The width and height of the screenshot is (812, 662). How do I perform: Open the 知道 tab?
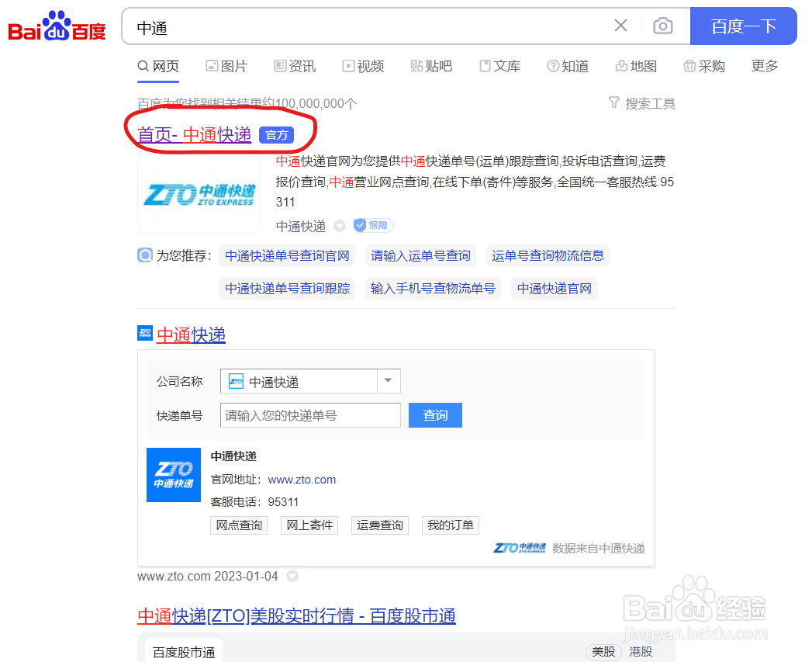pos(568,67)
